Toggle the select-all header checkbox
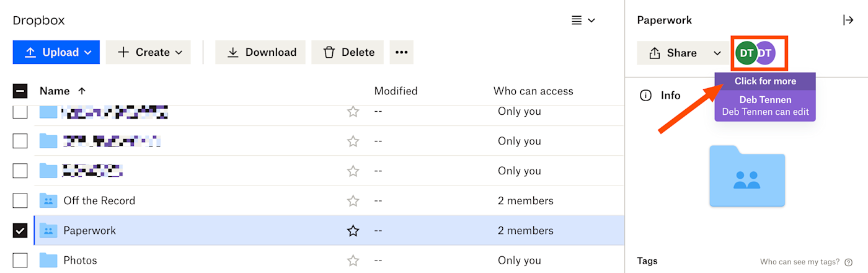 [20, 91]
